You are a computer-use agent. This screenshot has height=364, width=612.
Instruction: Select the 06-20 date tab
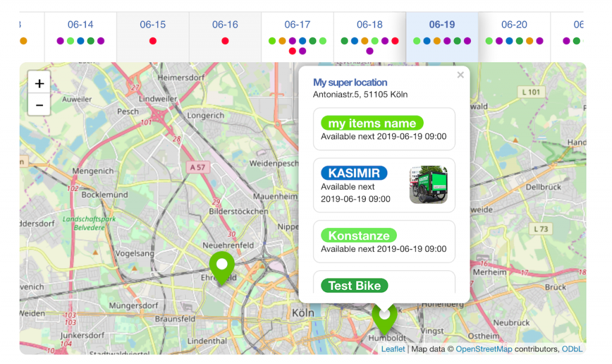[514, 25]
